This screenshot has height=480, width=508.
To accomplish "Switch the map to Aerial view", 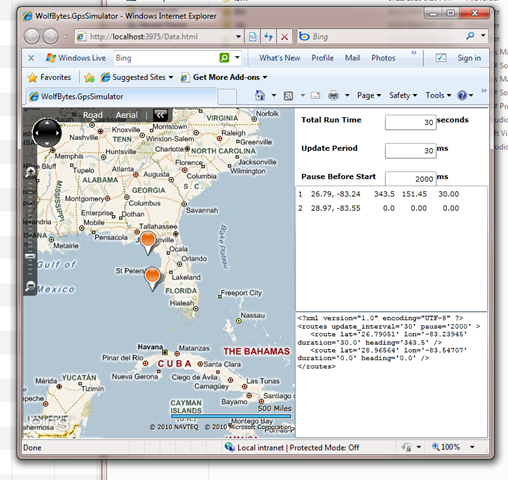I will (x=127, y=115).
